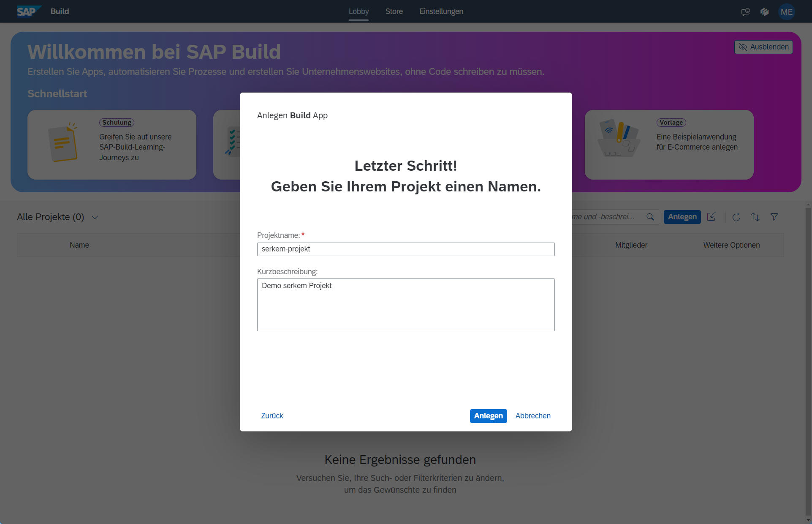Image resolution: width=812 pixels, height=524 pixels.
Task: Cancel the dialog with Abbrechen
Action: tap(533, 416)
